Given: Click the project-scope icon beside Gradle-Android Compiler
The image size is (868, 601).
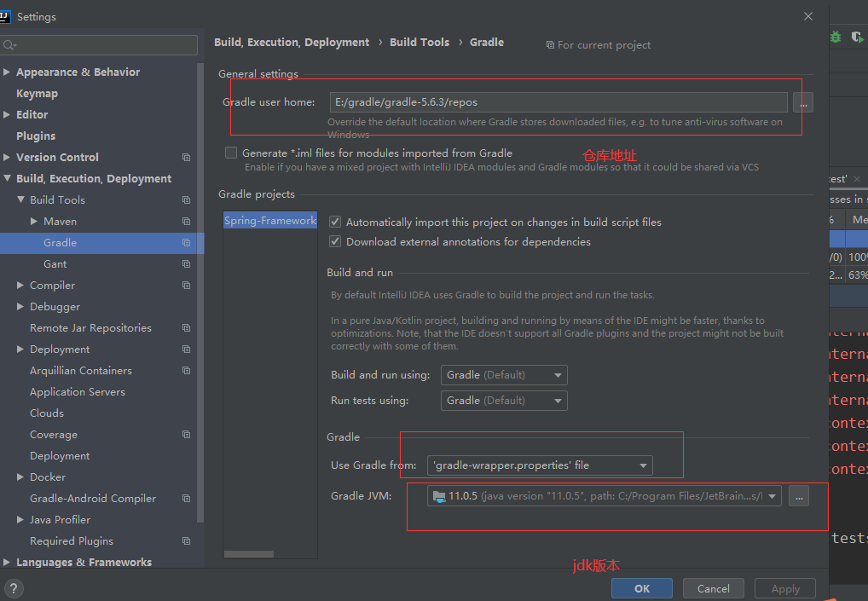Looking at the screenshot, I should point(187,498).
